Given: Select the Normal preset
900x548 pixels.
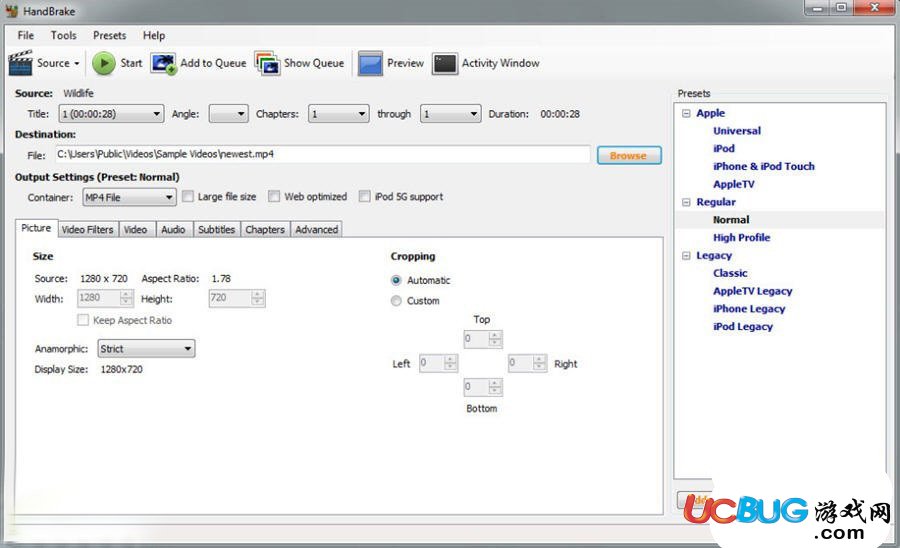Looking at the screenshot, I should tap(731, 220).
